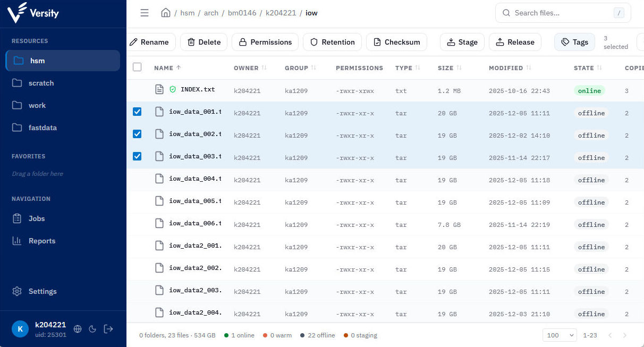Go to arch in breadcrumb
The image size is (644, 347).
211,13
